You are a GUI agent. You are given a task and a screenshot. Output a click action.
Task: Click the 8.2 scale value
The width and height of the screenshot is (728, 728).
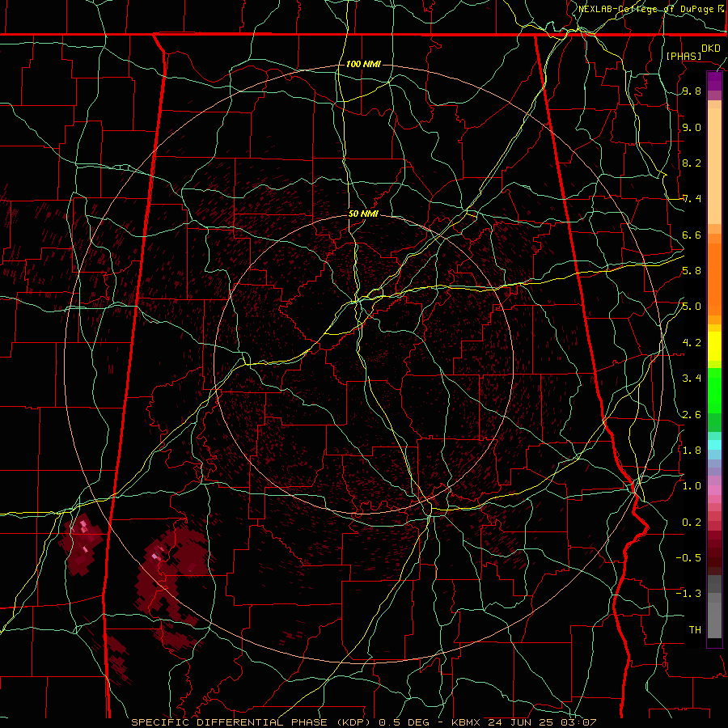pos(692,163)
